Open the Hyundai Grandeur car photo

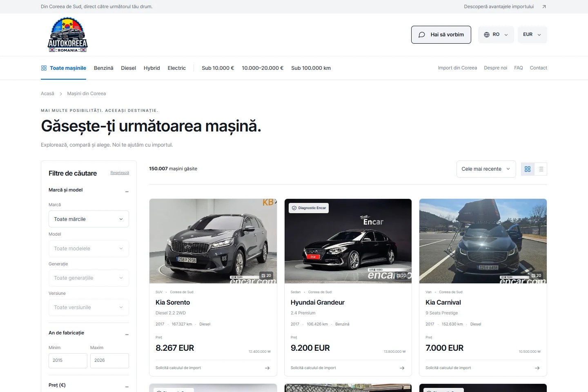click(348, 241)
